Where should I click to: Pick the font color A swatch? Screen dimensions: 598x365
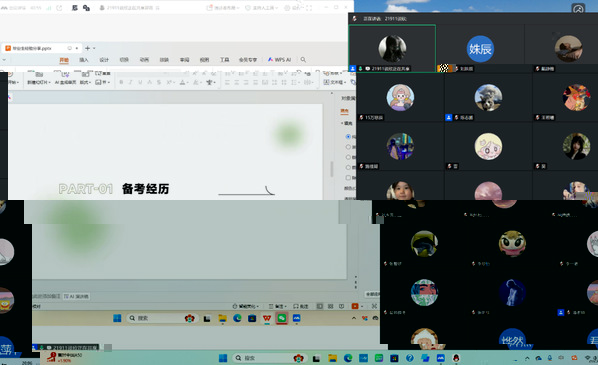(x=183, y=82)
